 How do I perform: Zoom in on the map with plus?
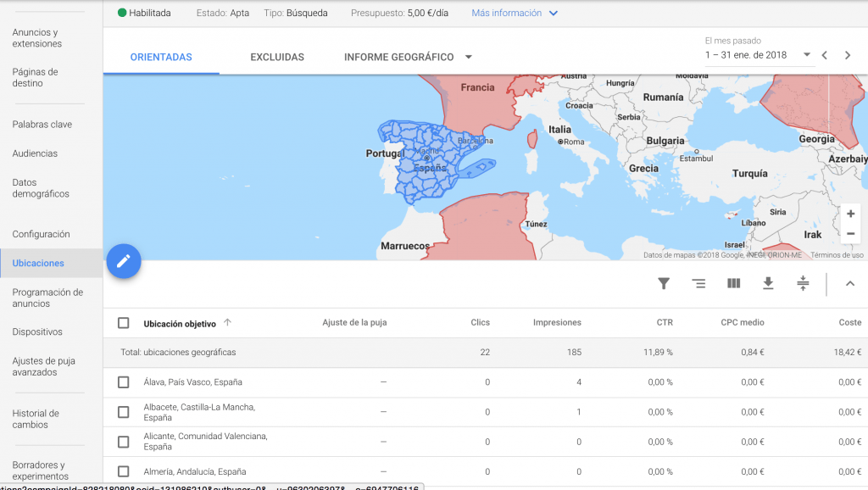coord(851,214)
